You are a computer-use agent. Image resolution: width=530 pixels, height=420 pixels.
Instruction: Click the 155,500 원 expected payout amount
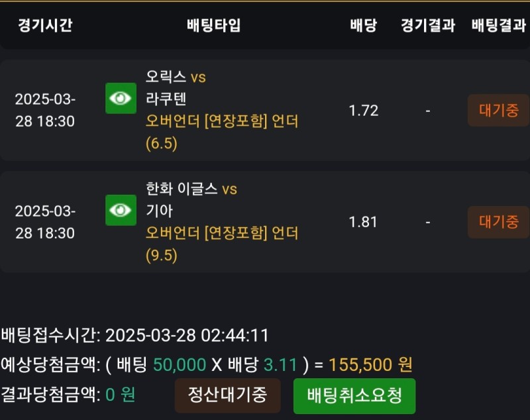click(370, 364)
